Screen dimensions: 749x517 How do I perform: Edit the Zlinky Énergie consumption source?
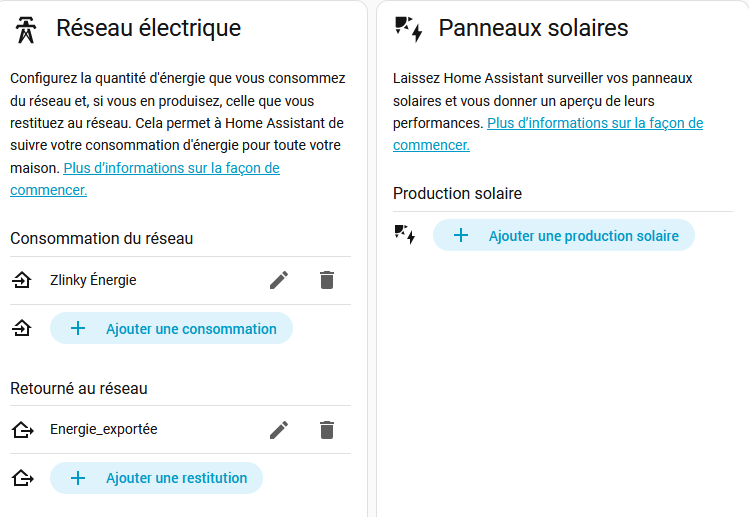[x=279, y=281]
